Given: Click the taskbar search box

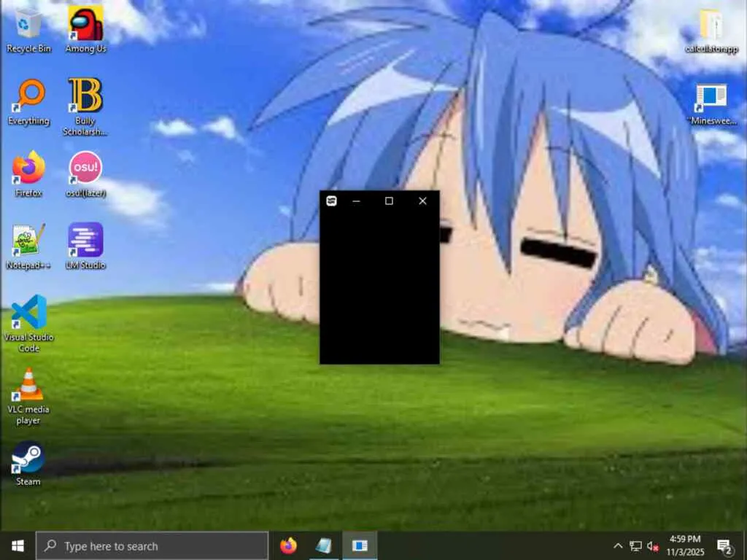Looking at the screenshot, I should point(152,545).
